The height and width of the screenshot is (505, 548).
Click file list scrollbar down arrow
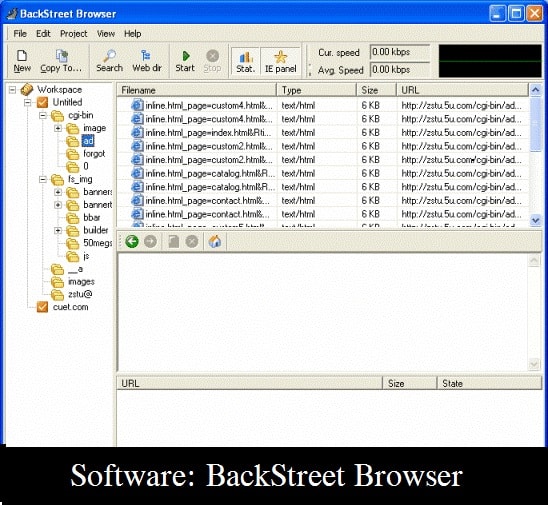click(x=535, y=221)
